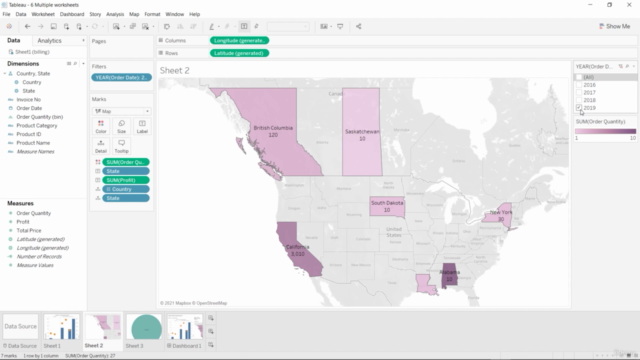Click the Latitude (generated) pill on Rows
The height and width of the screenshot is (360, 640).
point(239,53)
